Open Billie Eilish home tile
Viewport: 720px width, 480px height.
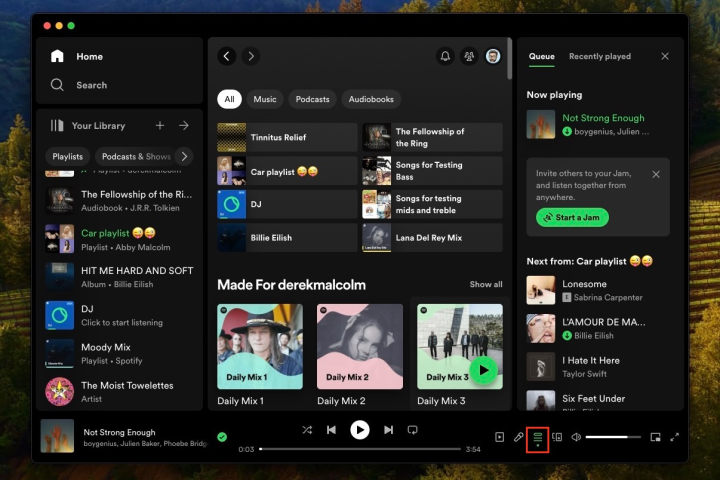(287, 238)
